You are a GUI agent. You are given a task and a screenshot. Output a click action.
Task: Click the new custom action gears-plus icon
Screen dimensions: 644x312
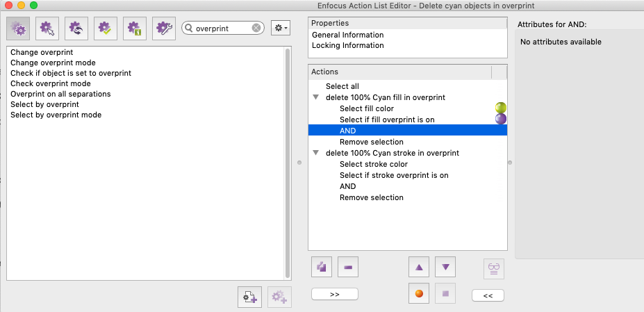(x=280, y=297)
